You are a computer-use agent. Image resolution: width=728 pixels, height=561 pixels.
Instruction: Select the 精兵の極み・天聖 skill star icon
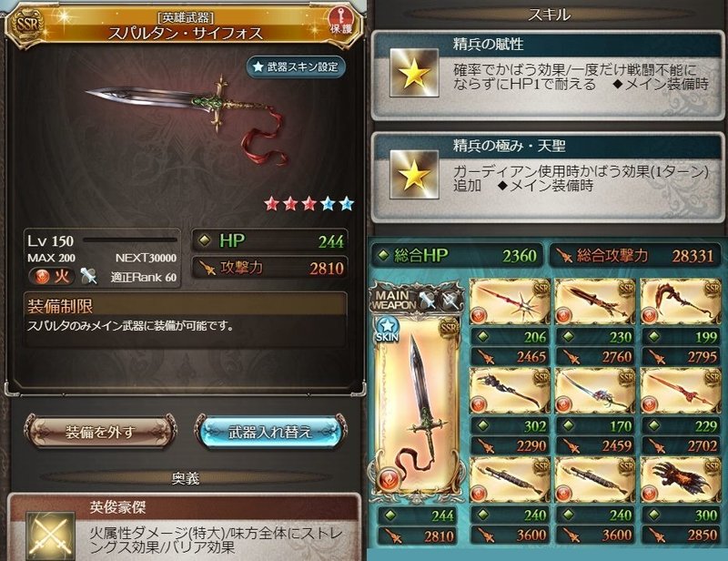(x=414, y=174)
